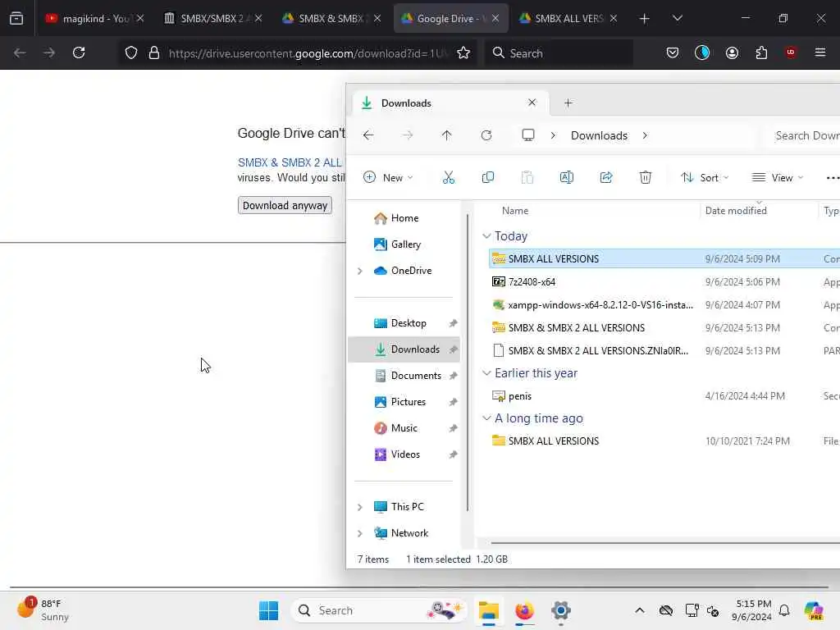840x630 pixels.
Task: Close the Downloads Explorer tab
Action: (x=532, y=103)
